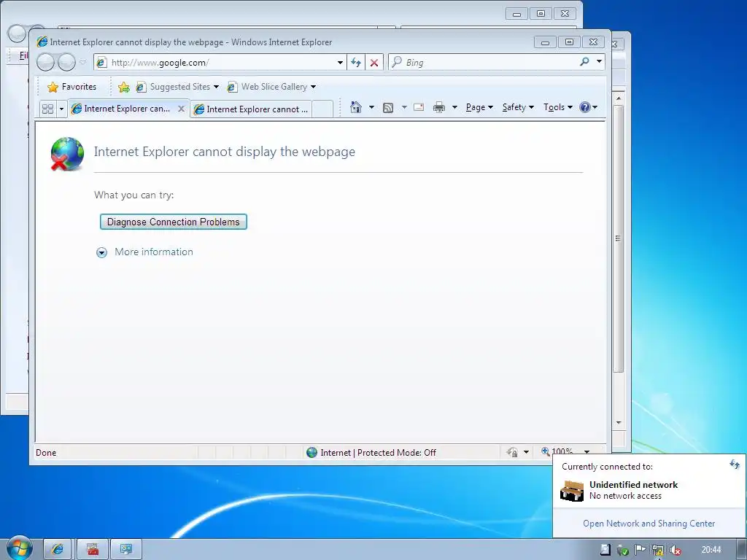Click the globe security zone icon in status bar
The height and width of the screenshot is (560, 747).
(x=311, y=452)
